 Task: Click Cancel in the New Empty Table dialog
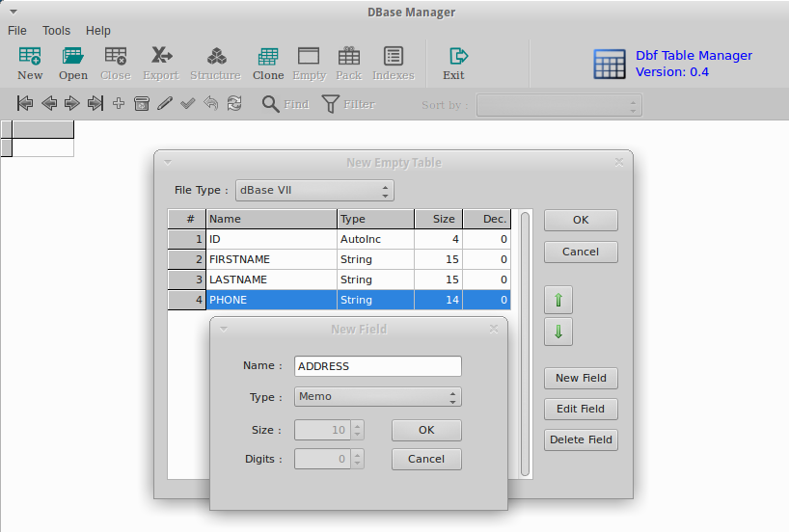pos(581,252)
